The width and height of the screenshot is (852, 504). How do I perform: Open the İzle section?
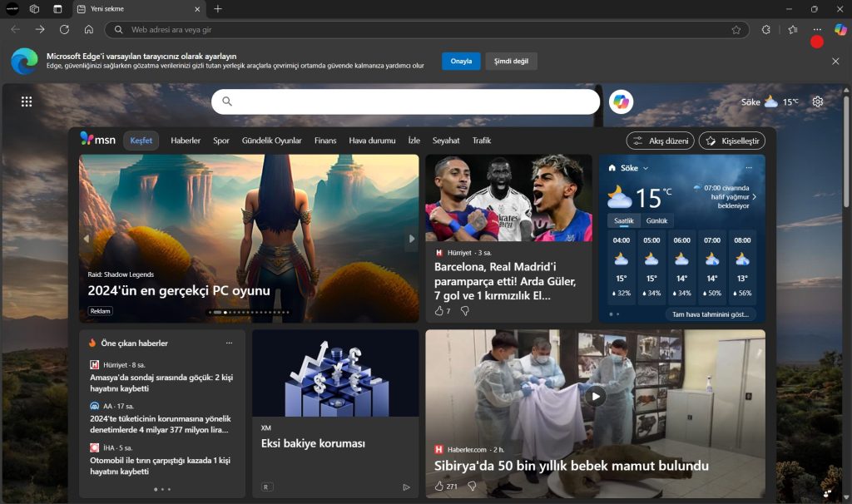(x=414, y=140)
